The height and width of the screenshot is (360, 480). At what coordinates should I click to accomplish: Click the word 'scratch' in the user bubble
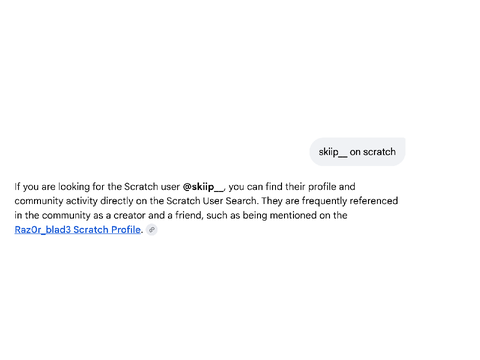[379, 152]
